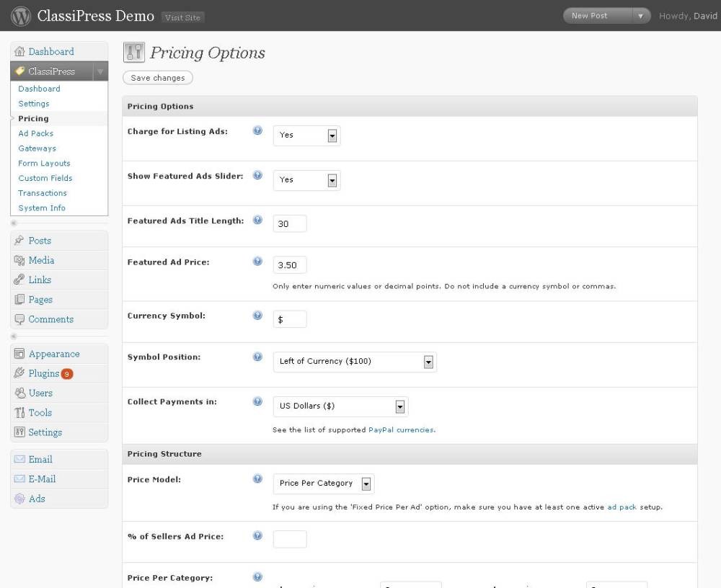Expand the Symbol Position dropdown
The width and height of the screenshot is (721, 588).
tap(354, 362)
